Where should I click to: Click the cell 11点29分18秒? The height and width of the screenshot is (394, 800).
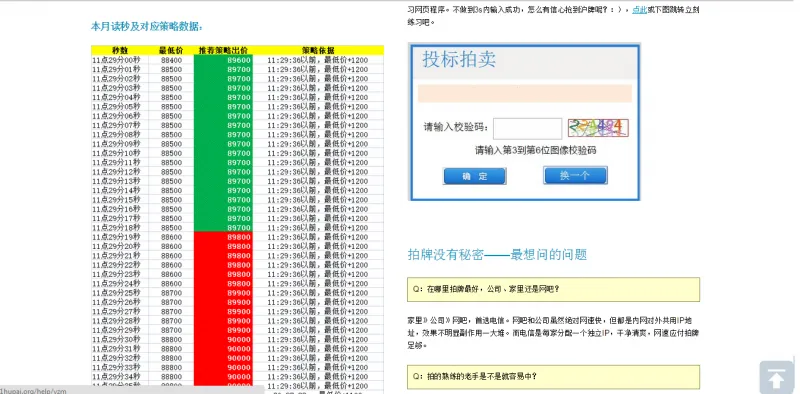coord(120,228)
